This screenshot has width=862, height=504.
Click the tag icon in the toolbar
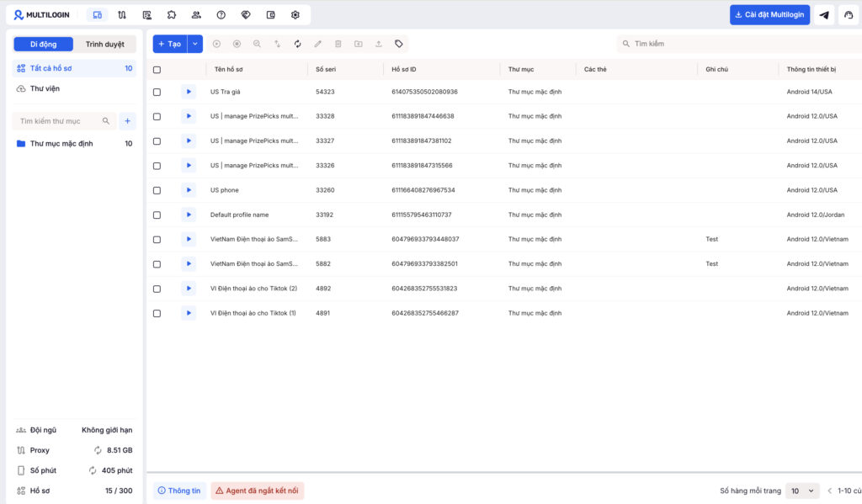coord(399,44)
